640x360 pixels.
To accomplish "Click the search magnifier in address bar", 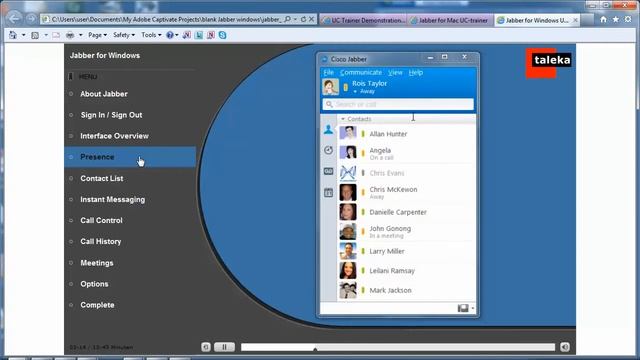I will (287, 19).
